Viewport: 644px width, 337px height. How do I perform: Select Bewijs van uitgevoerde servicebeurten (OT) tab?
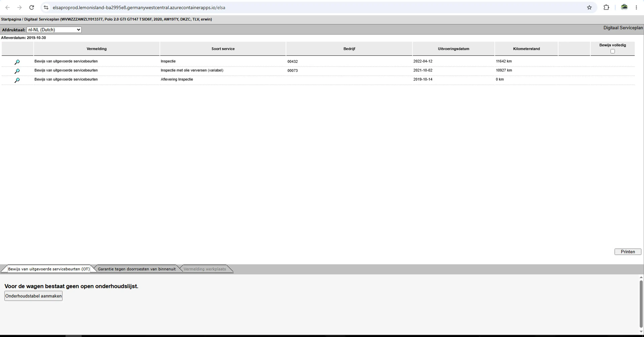pyautogui.click(x=49, y=269)
